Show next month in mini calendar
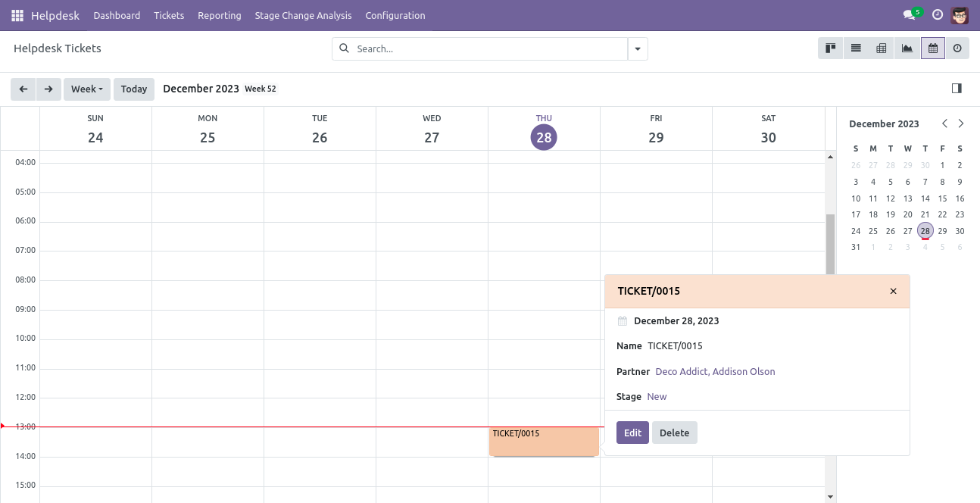Image resolution: width=980 pixels, height=503 pixels. [961, 123]
